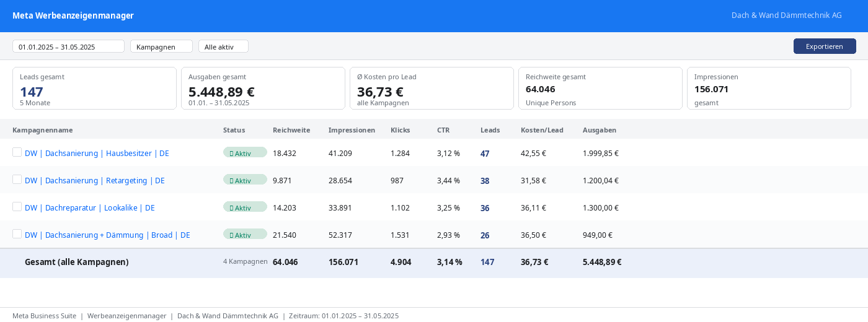This screenshot has width=868, height=322.
Task: Sort table by Leads column header
Action: [x=490, y=130]
